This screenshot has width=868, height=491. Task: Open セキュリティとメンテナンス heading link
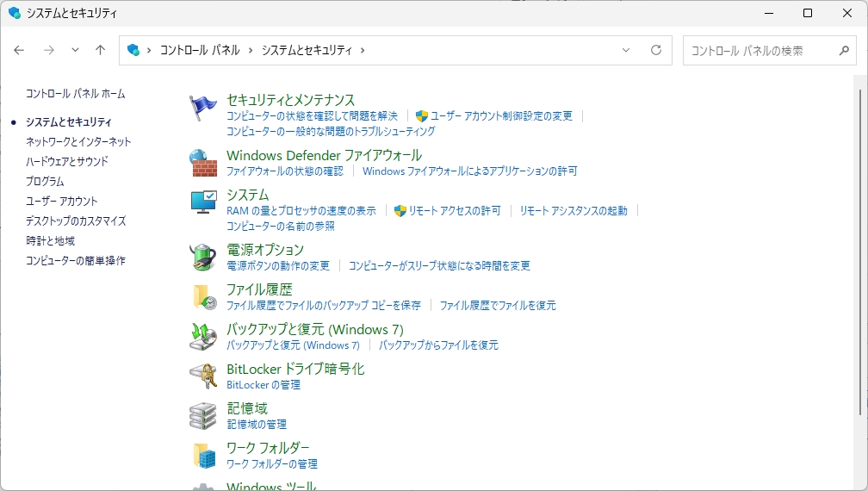291,100
